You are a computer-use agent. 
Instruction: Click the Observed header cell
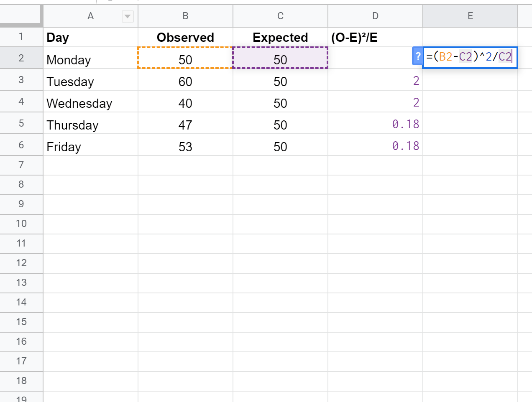(x=185, y=38)
